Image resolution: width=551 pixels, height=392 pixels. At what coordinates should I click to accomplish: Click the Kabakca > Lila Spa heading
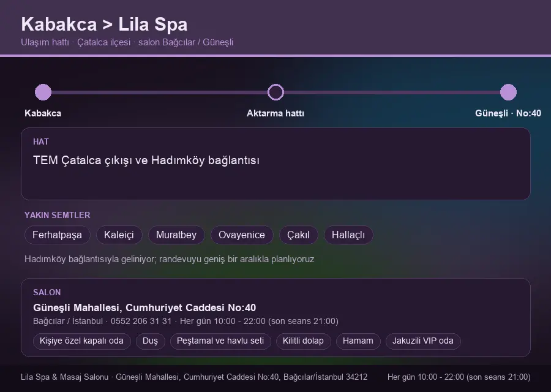point(104,24)
